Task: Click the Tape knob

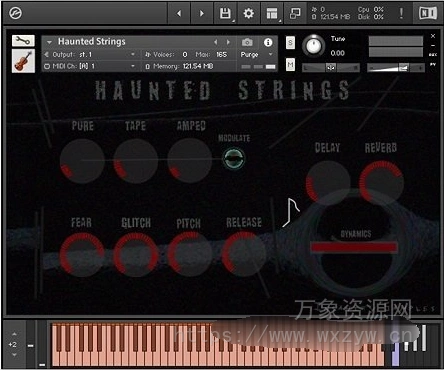Action: [135, 161]
